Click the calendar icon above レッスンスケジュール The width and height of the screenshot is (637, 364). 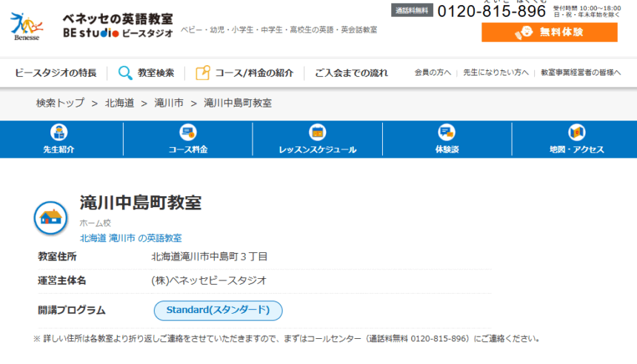(x=318, y=132)
